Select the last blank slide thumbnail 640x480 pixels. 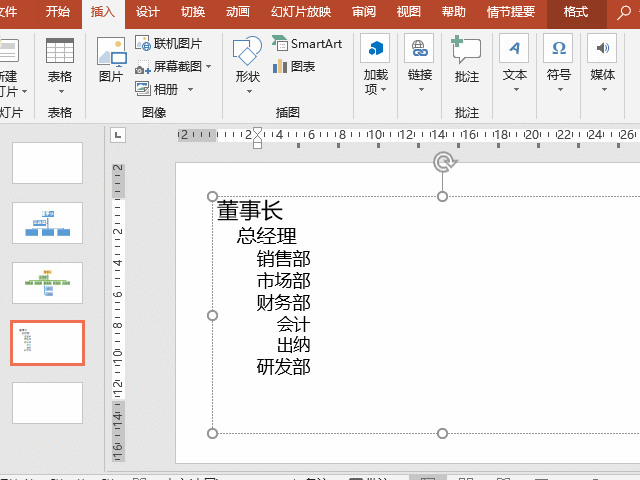(47, 403)
